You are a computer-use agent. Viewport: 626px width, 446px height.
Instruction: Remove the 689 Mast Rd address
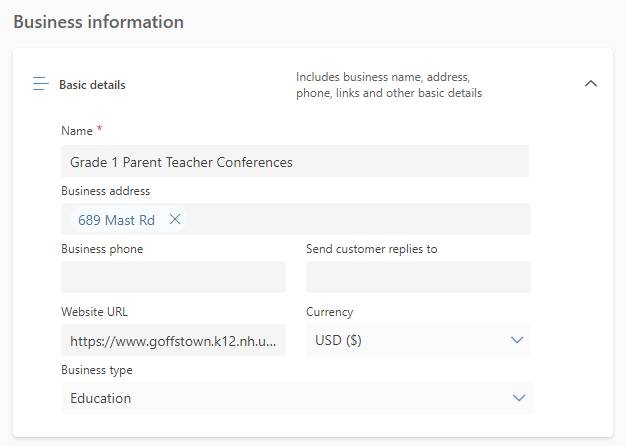(x=175, y=219)
